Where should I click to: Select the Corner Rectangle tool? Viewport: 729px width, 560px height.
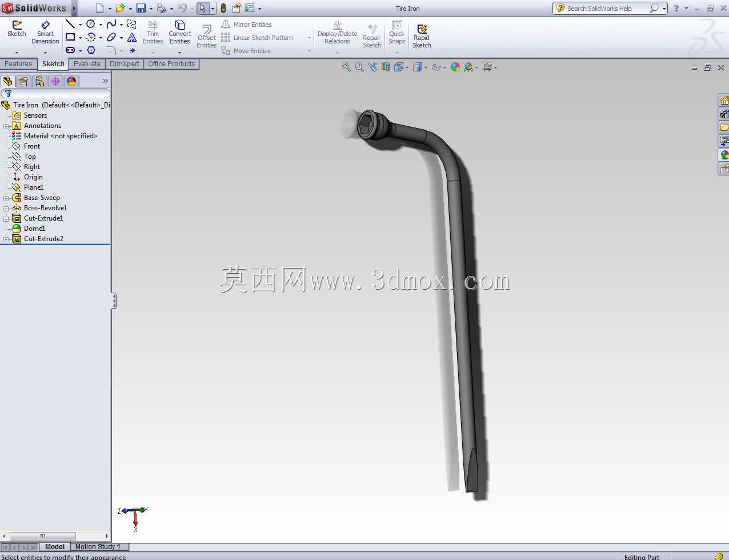(70, 37)
